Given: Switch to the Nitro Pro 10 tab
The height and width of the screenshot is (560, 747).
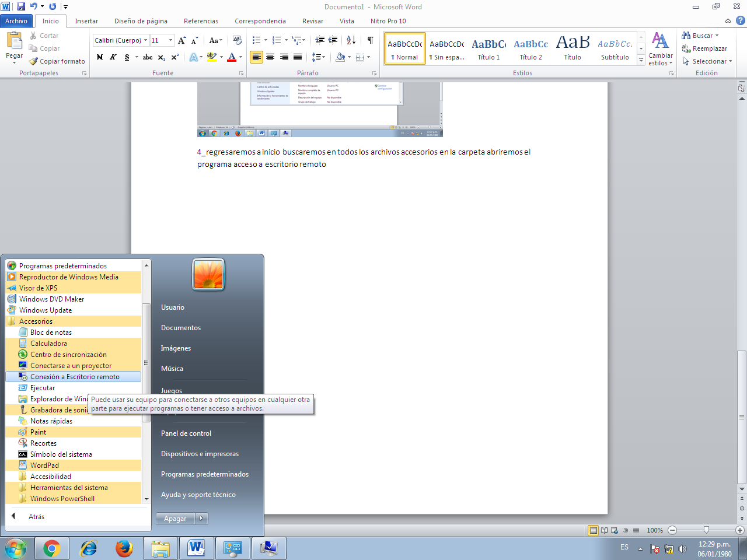Looking at the screenshot, I should pos(388,20).
